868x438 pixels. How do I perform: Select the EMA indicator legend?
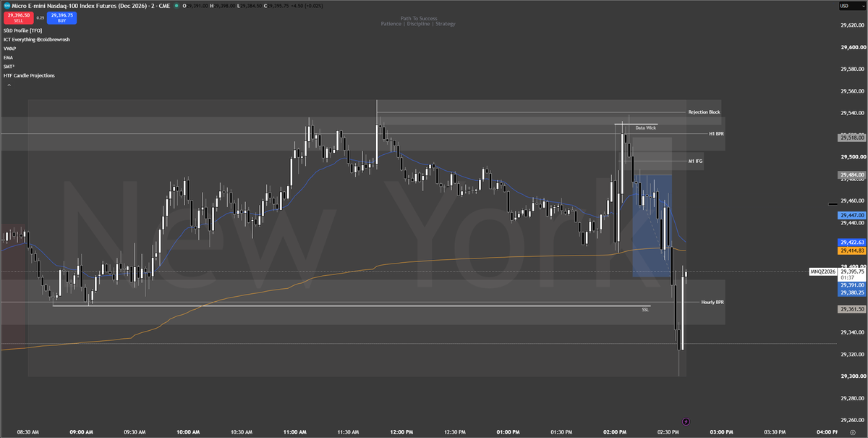(7, 57)
